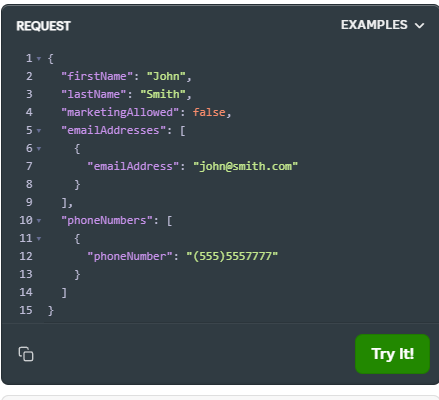Open the EXAMPLES dropdown
The height and width of the screenshot is (400, 439).
click(383, 25)
